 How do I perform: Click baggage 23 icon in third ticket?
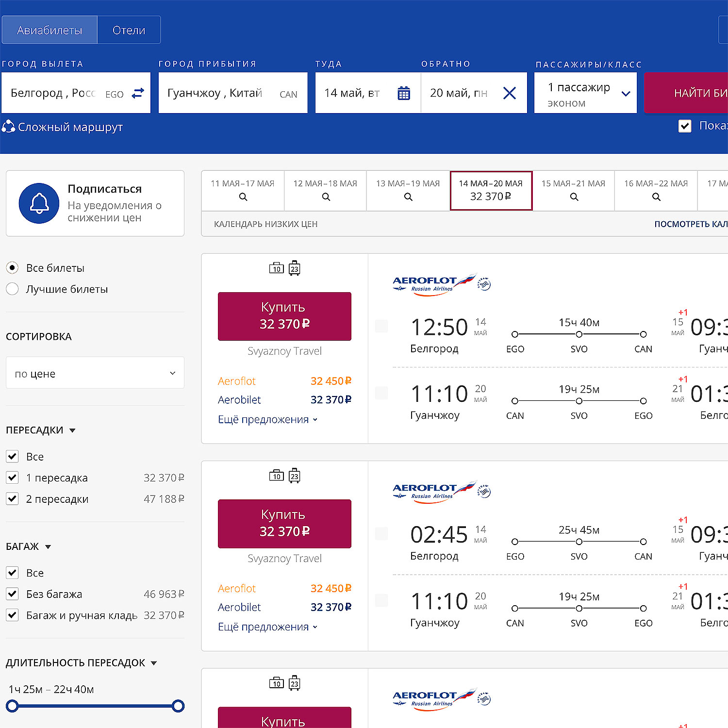coord(295,683)
